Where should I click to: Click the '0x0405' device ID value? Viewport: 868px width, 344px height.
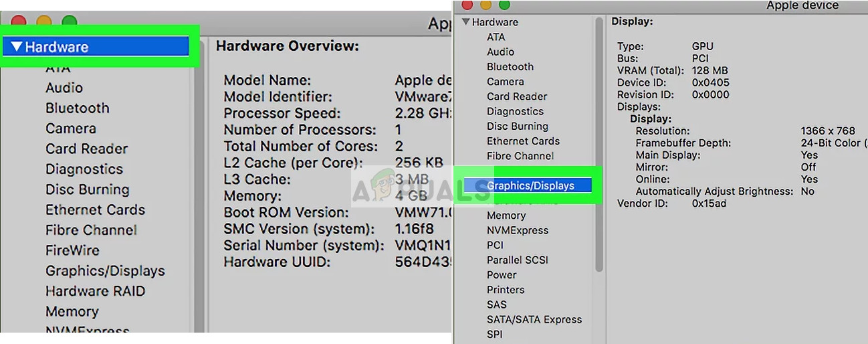[711, 82]
